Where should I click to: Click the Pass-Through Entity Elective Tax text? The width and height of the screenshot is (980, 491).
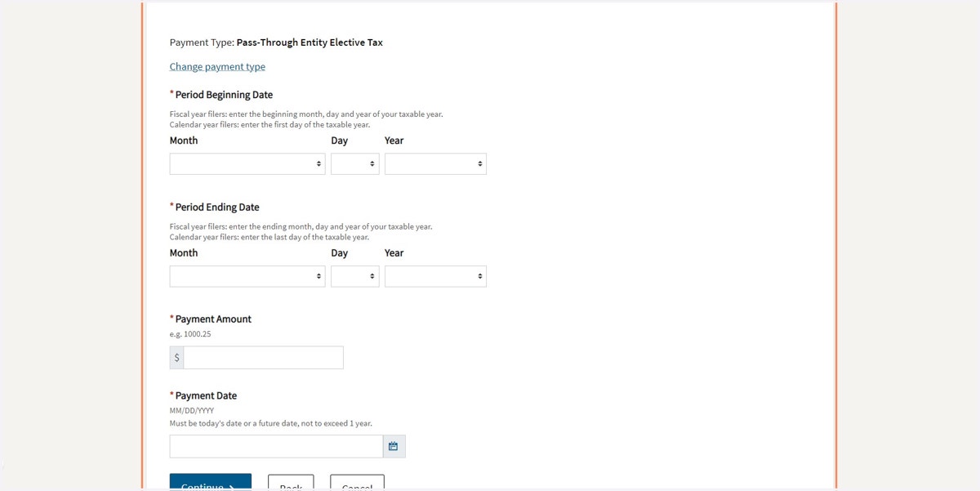pos(310,42)
